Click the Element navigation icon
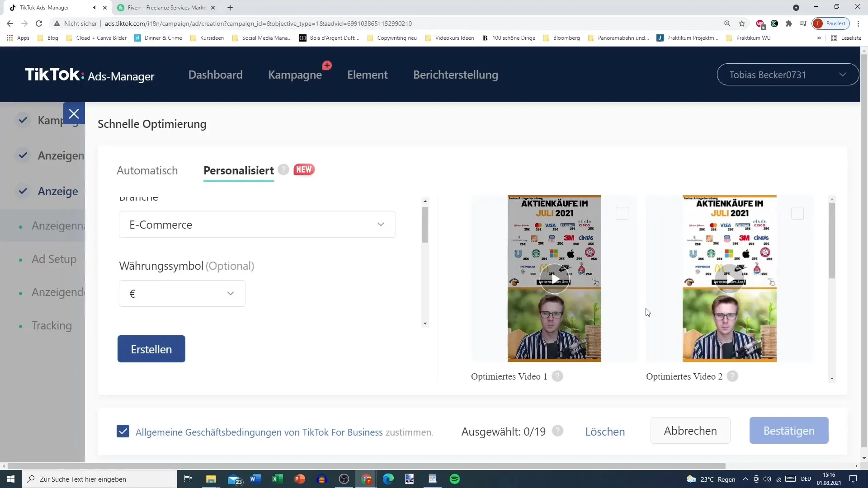Screen dimensions: 868x488 point(368,75)
